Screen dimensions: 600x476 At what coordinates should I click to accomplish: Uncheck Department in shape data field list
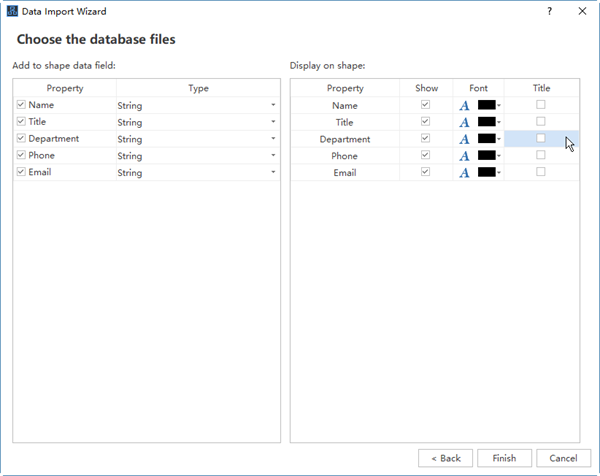[21, 138]
